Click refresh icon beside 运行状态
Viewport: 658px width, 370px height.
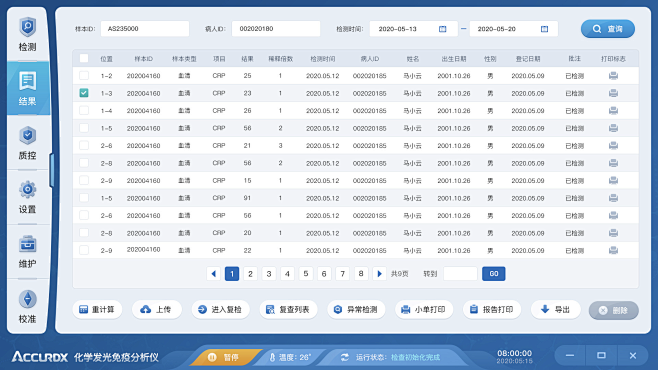[345, 357]
